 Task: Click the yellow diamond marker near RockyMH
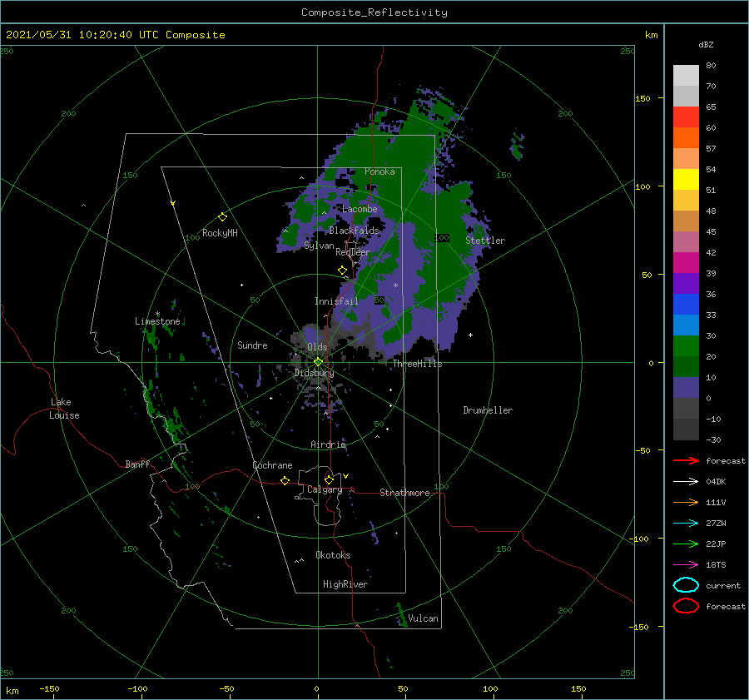(x=222, y=217)
